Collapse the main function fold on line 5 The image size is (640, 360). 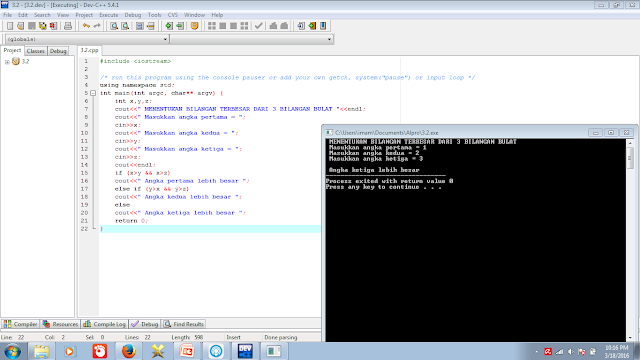click(x=93, y=93)
